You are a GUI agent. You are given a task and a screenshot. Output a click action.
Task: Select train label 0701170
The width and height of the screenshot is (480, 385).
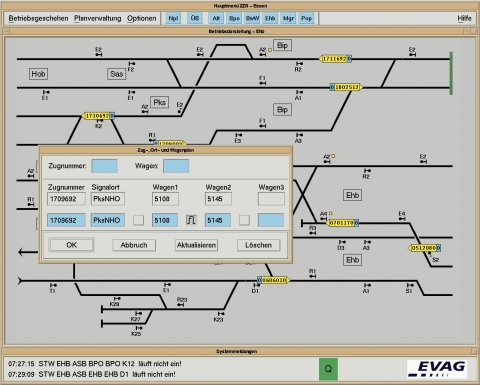(x=342, y=223)
